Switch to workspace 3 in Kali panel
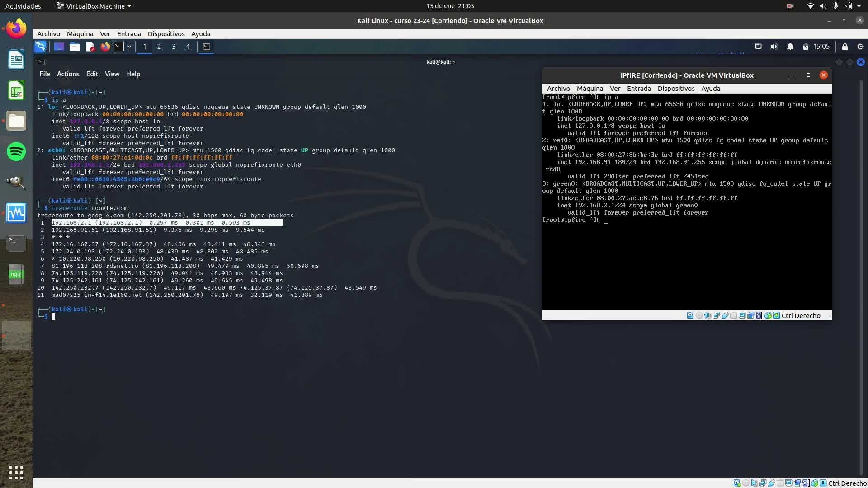 173,47
